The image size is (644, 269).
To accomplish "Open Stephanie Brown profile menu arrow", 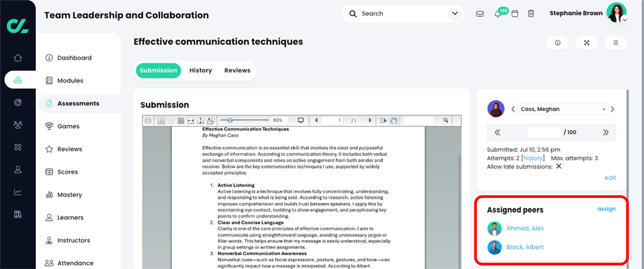I will click(x=624, y=20).
